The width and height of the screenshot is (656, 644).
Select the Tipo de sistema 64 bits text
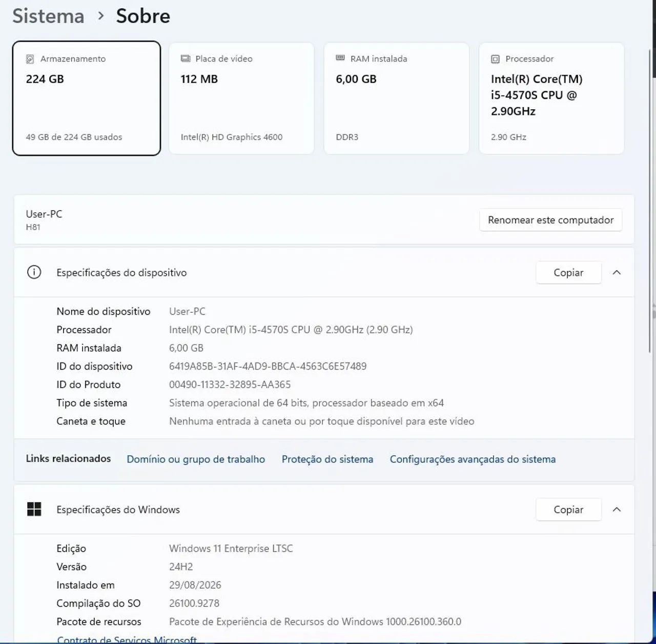[306, 403]
